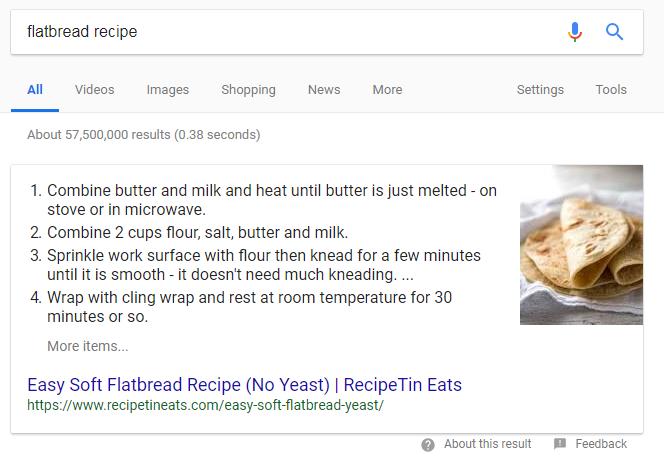Click the blue magnifying glass search icon
Viewport: 664px width, 461px height.
click(614, 32)
